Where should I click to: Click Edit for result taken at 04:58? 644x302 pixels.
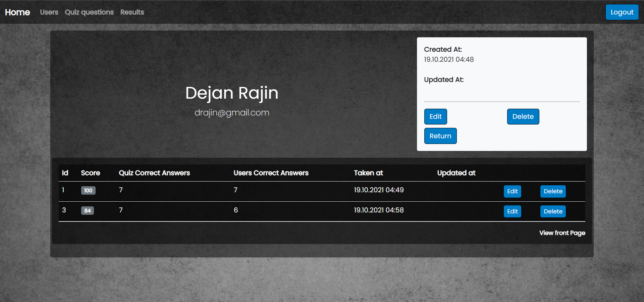[x=512, y=211]
